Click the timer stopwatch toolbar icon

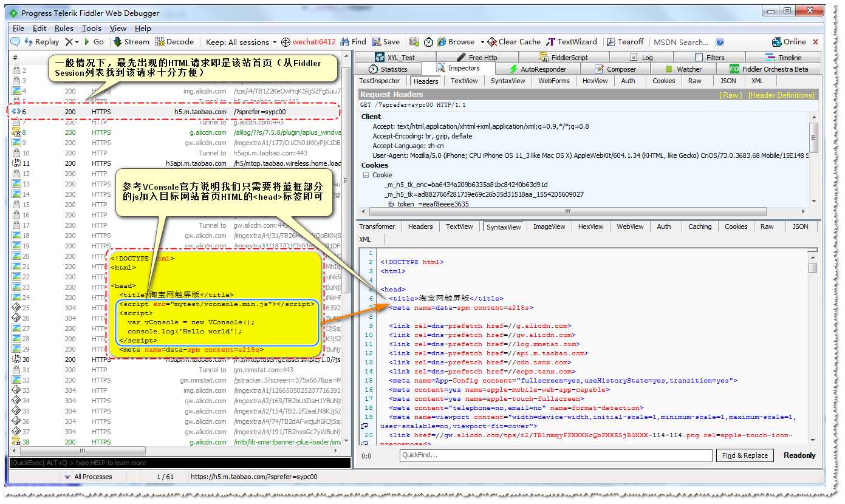429,42
